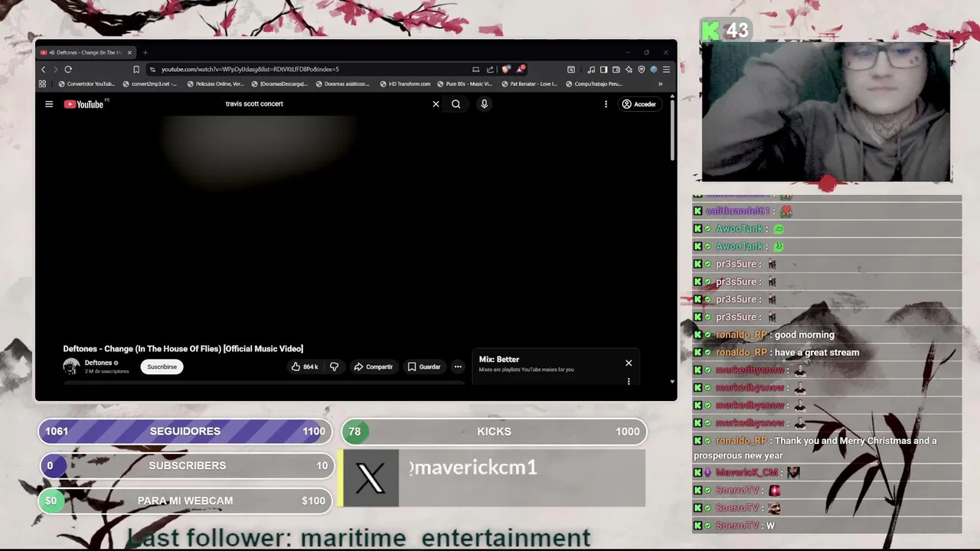This screenshot has height=551, width=980.
Task: Click 'Mix: Better' playlist title
Action: [499, 359]
